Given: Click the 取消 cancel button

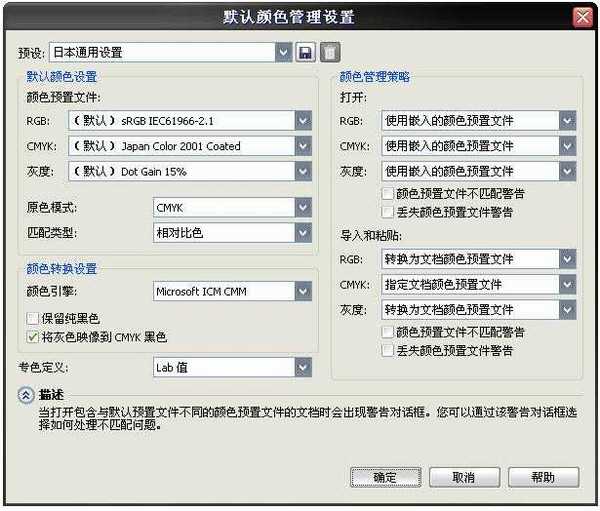Looking at the screenshot, I should pyautogui.click(x=464, y=477).
